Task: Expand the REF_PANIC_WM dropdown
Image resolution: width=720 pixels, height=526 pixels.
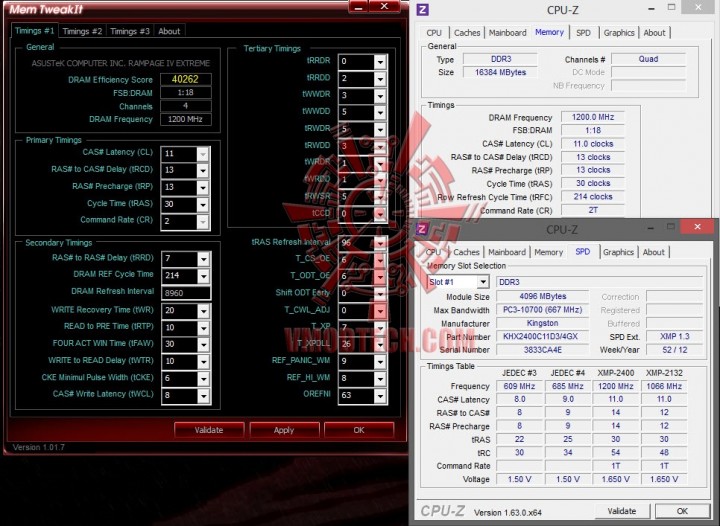Action: 380,362
